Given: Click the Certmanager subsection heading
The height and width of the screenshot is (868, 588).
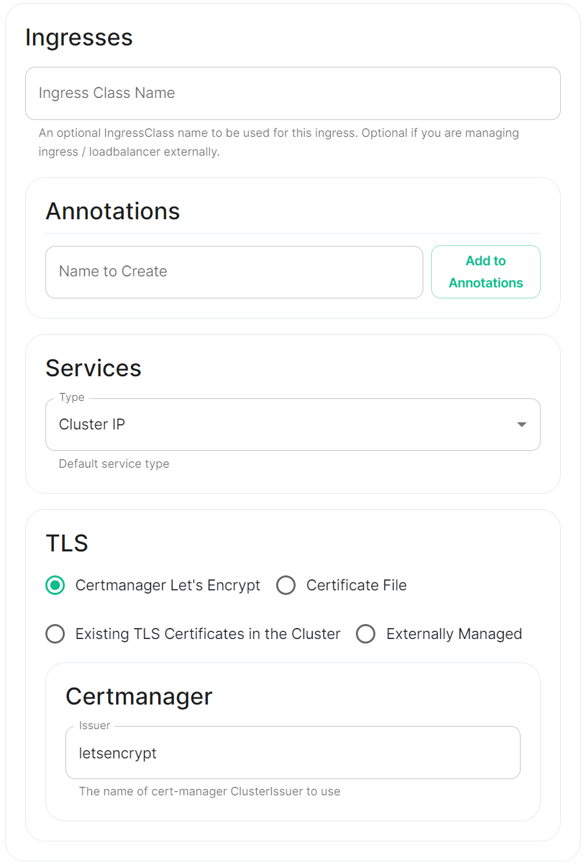Looking at the screenshot, I should [x=139, y=697].
